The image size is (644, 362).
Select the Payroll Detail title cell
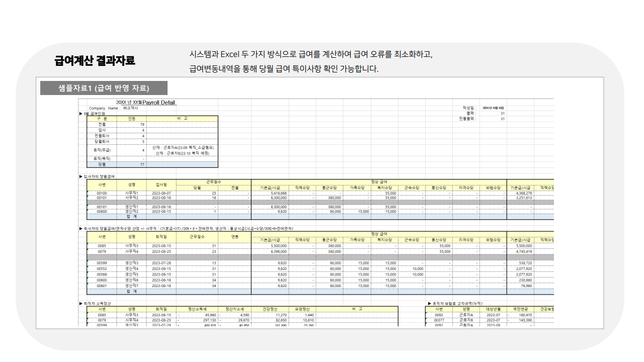[x=159, y=103]
